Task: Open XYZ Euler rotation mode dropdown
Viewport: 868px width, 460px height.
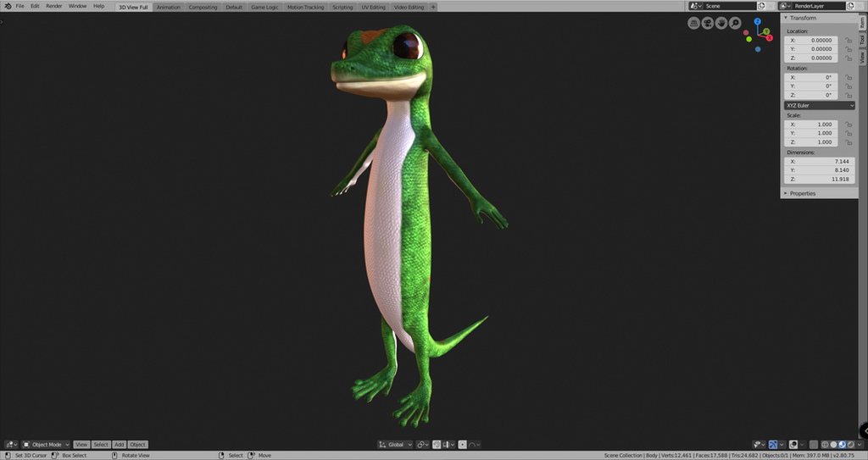Action: (820, 105)
